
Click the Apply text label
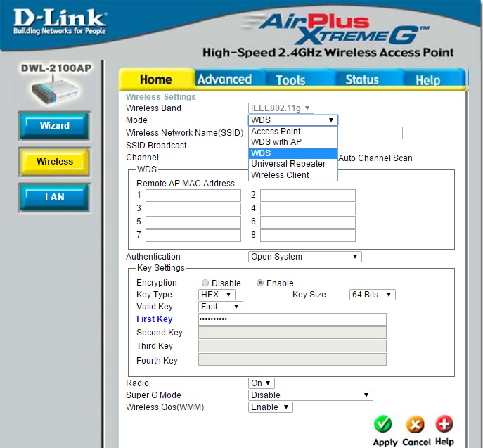(385, 442)
